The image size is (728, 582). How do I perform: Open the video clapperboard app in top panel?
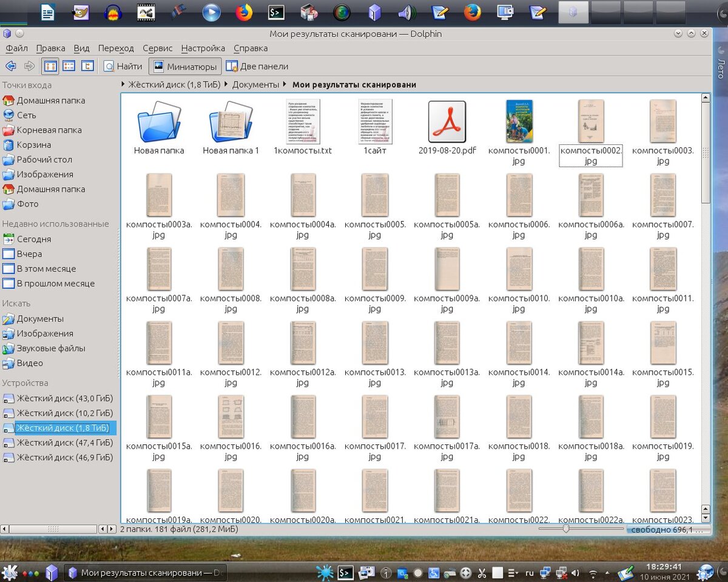pyautogui.click(x=146, y=12)
